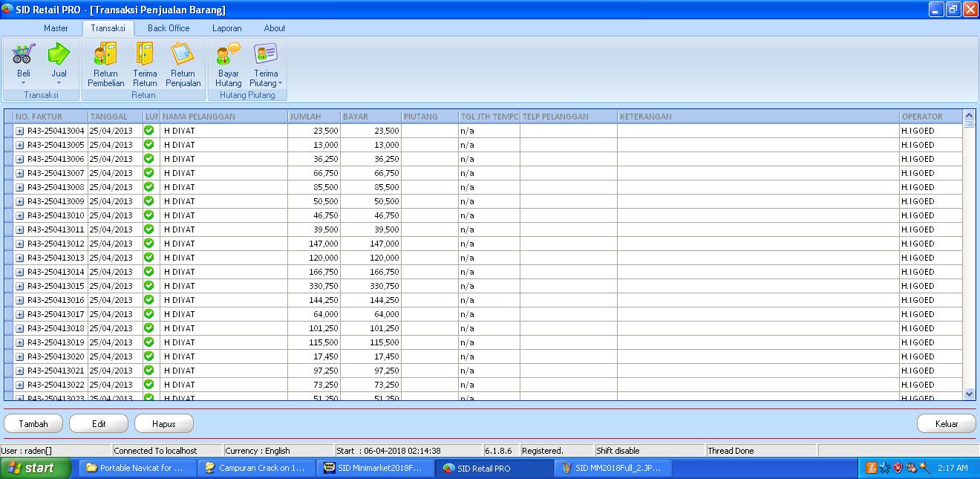Sort by OPERATOR column header
This screenshot has height=479, width=980.
coord(930,117)
